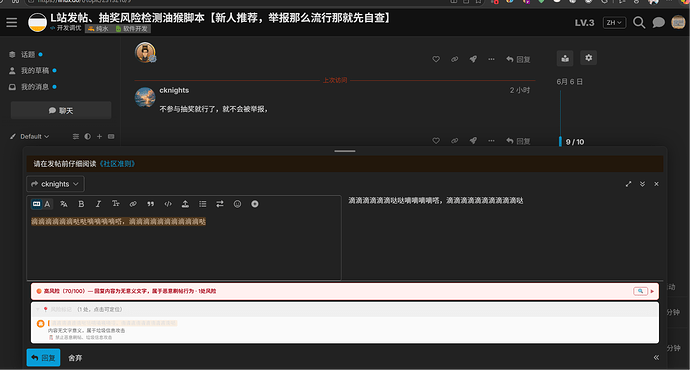Reply to cknights' post

pos(518,141)
